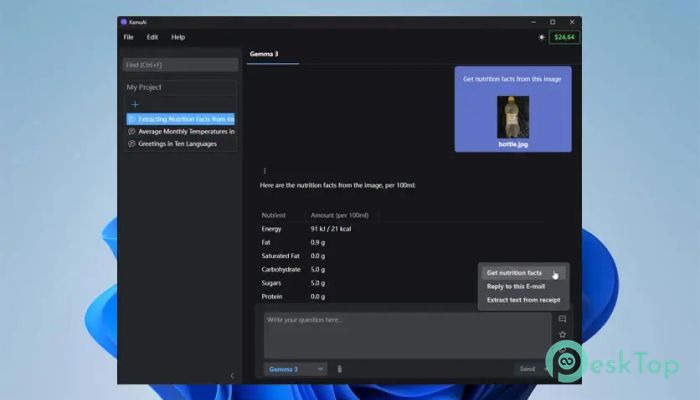
Task: Open the $24.64 balance indicator
Action: (564, 37)
